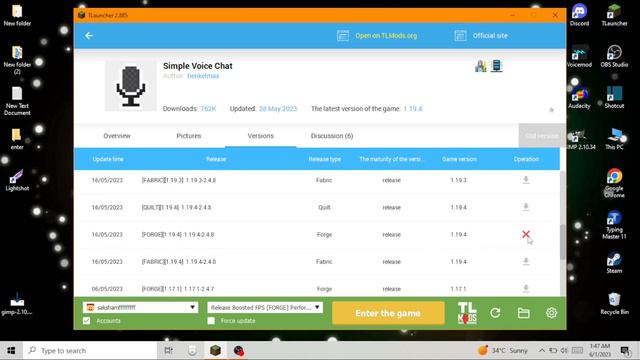Click the latest game version 1.19.4 link
The image size is (640, 360).
click(413, 109)
